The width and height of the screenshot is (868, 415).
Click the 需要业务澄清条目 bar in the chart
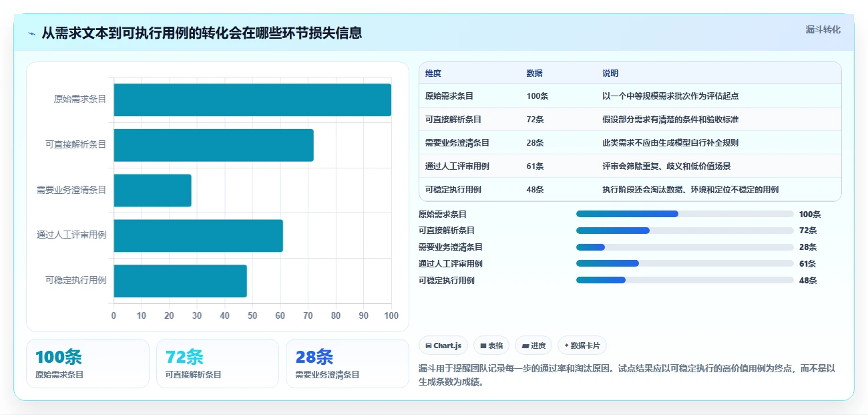coord(152,190)
